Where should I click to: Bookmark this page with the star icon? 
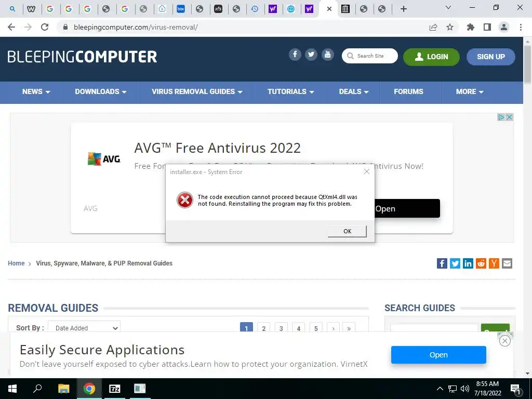click(x=450, y=27)
